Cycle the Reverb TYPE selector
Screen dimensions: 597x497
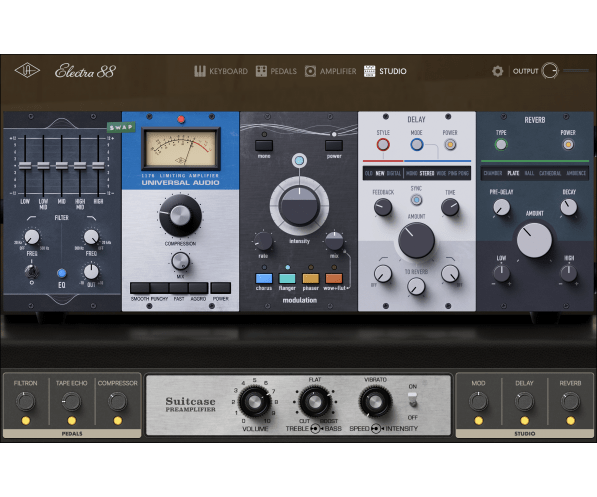point(501,145)
